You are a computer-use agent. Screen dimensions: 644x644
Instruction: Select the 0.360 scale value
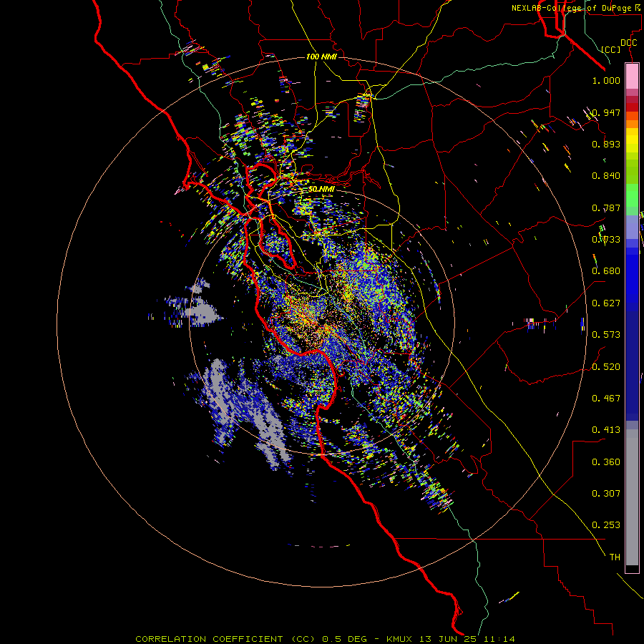(606, 462)
